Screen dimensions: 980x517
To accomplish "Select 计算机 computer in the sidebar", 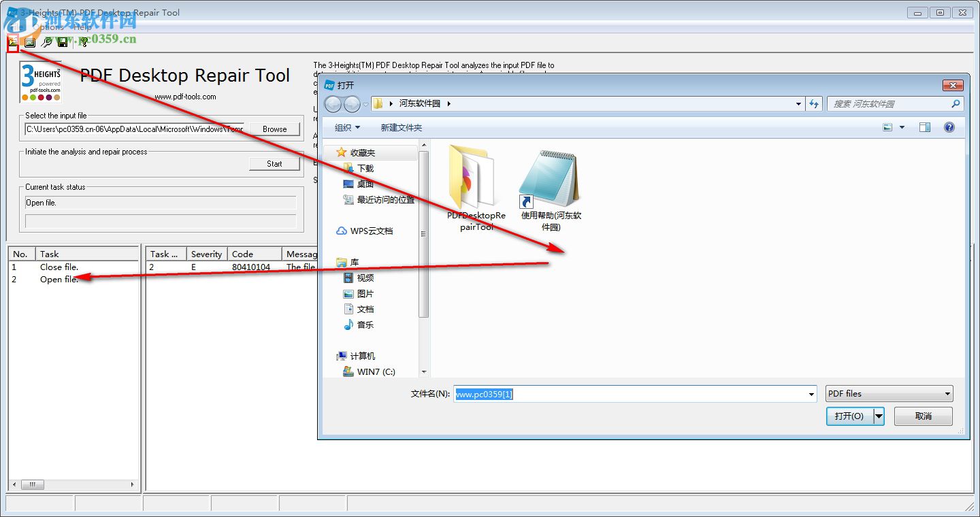I will click(x=356, y=356).
